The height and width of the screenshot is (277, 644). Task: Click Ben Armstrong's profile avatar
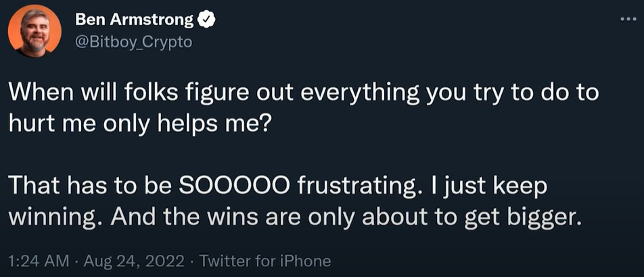click(34, 31)
